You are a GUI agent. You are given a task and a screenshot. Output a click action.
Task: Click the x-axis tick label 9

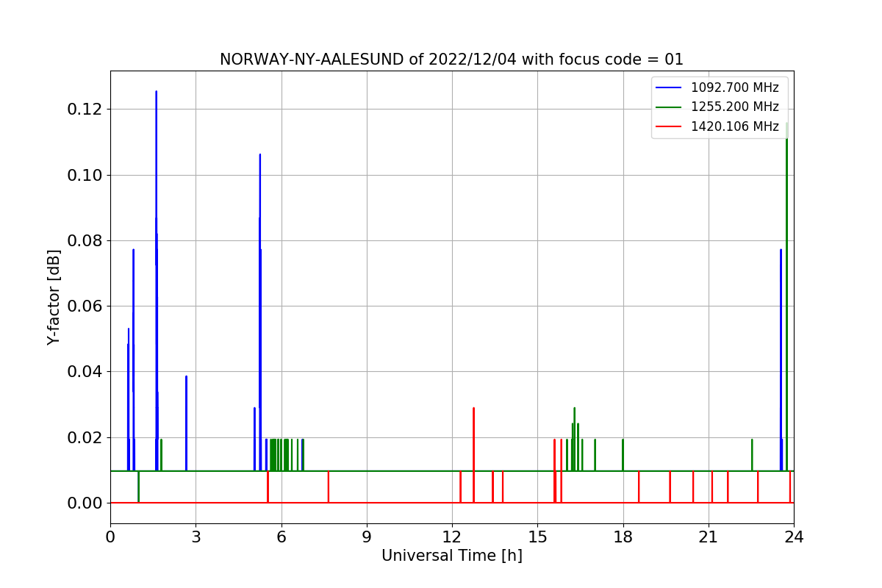pyautogui.click(x=367, y=537)
